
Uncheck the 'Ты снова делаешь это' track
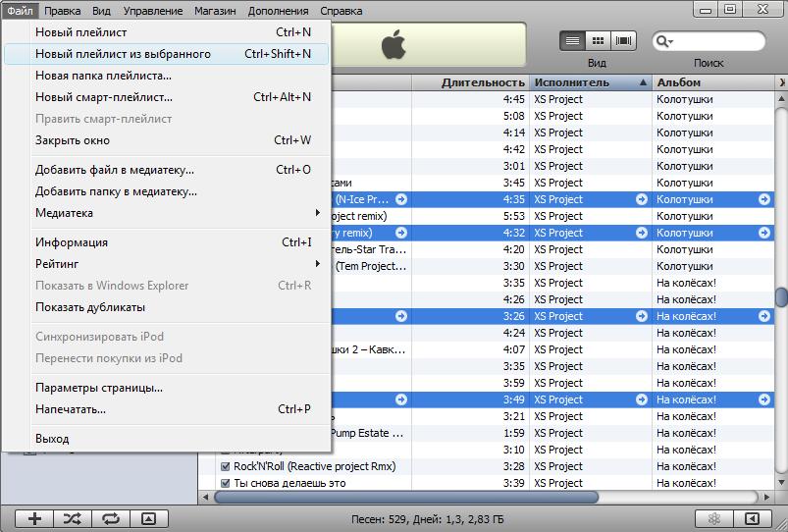(225, 483)
